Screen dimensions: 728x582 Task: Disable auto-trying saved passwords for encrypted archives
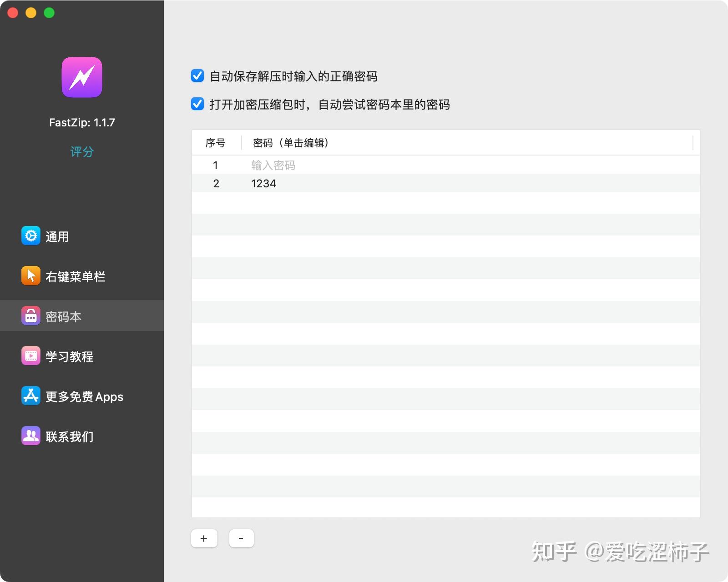click(197, 104)
